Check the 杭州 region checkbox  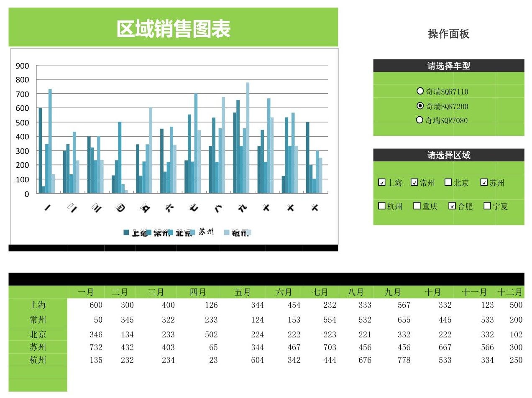tap(381, 206)
